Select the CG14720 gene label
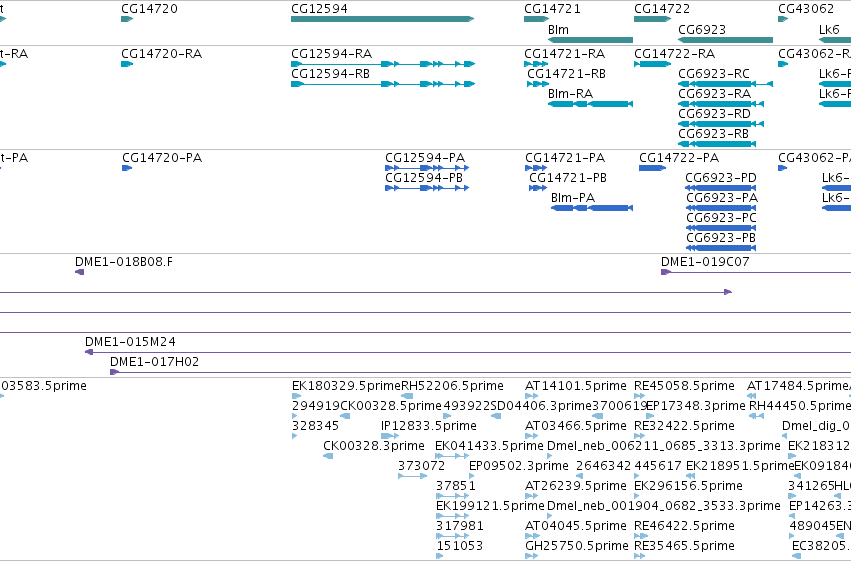 (149, 9)
